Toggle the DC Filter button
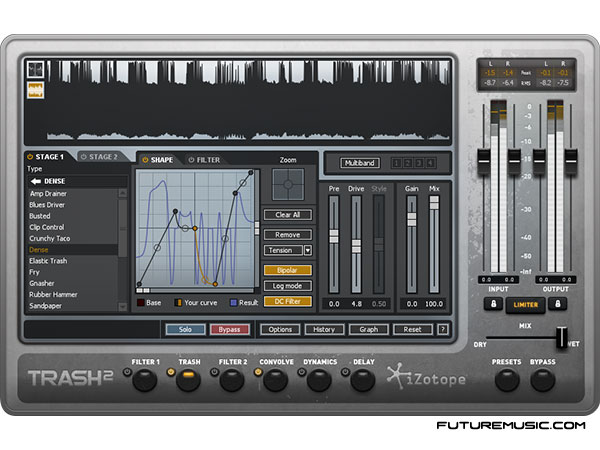 288,302
